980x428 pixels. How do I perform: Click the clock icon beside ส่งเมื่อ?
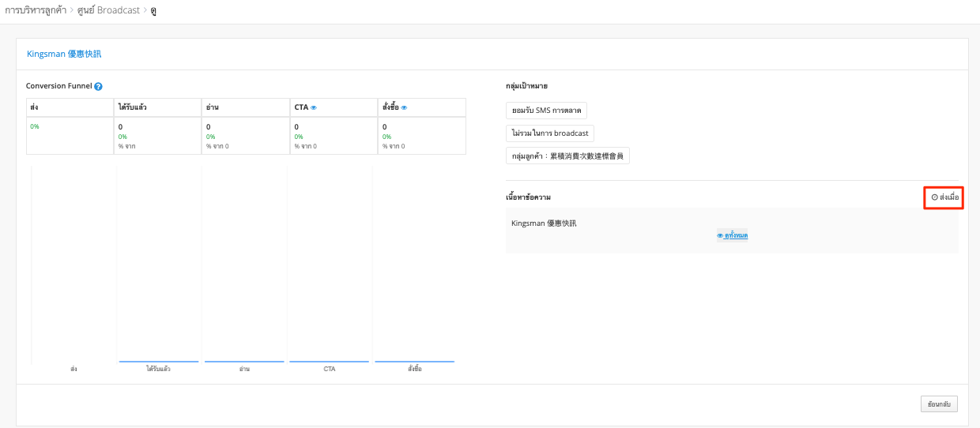tap(935, 197)
